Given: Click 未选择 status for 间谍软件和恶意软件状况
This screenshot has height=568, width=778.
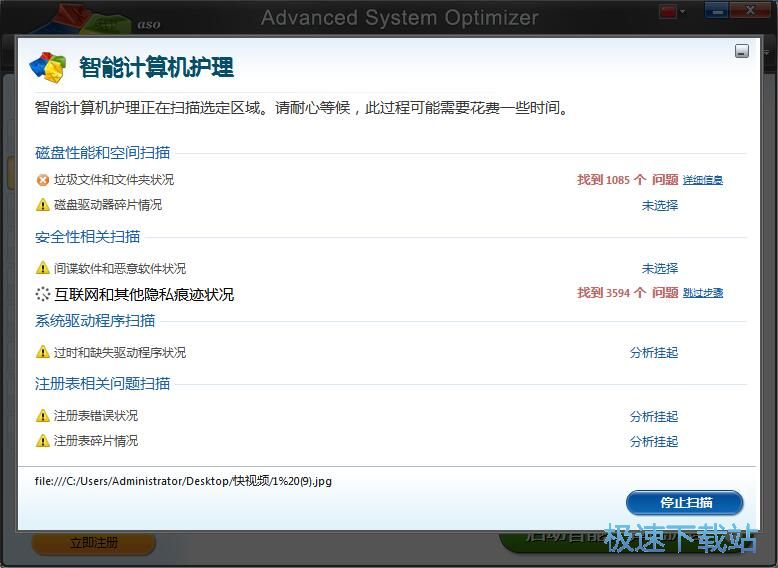Looking at the screenshot, I should (660, 268).
